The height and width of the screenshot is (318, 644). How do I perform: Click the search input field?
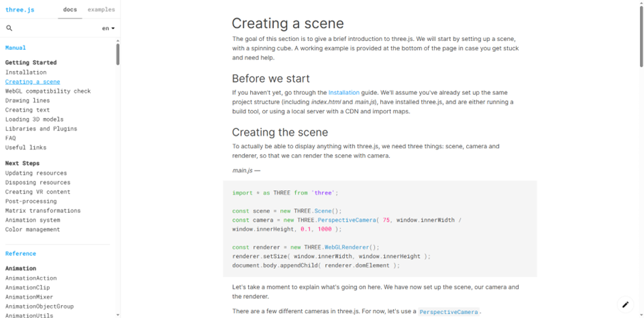tap(57, 29)
